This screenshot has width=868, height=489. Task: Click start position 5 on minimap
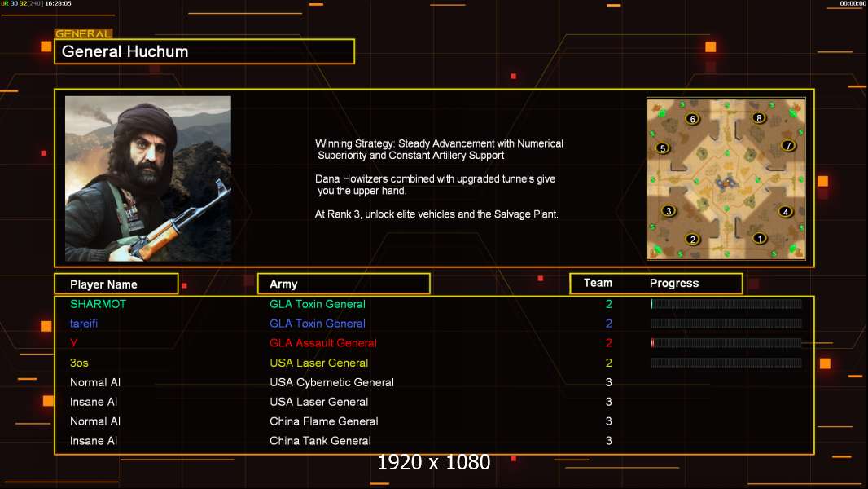coord(663,148)
